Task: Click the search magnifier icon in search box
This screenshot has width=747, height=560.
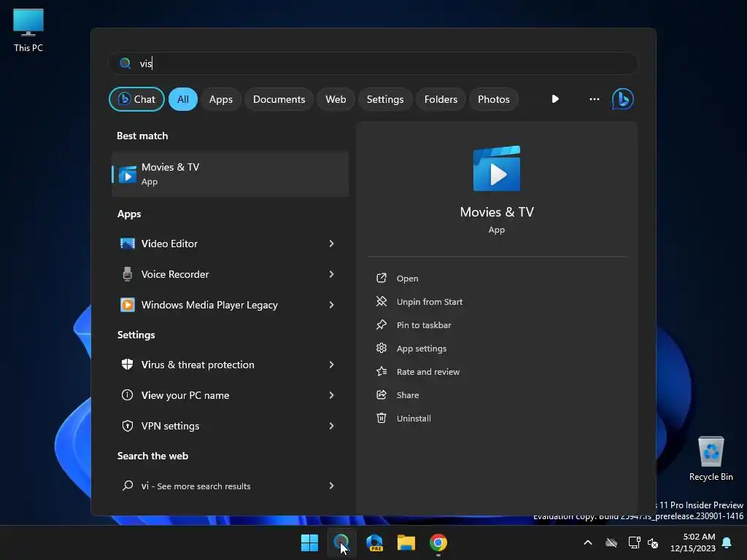Action: [125, 63]
